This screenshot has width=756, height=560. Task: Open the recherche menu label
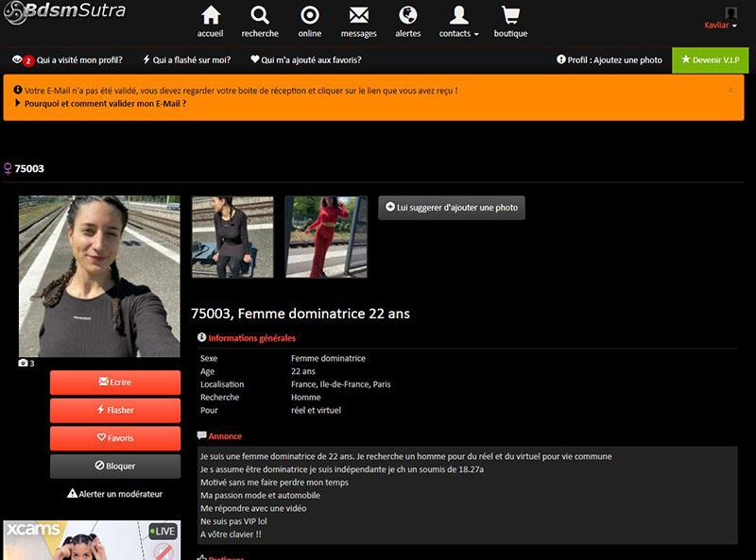(260, 33)
